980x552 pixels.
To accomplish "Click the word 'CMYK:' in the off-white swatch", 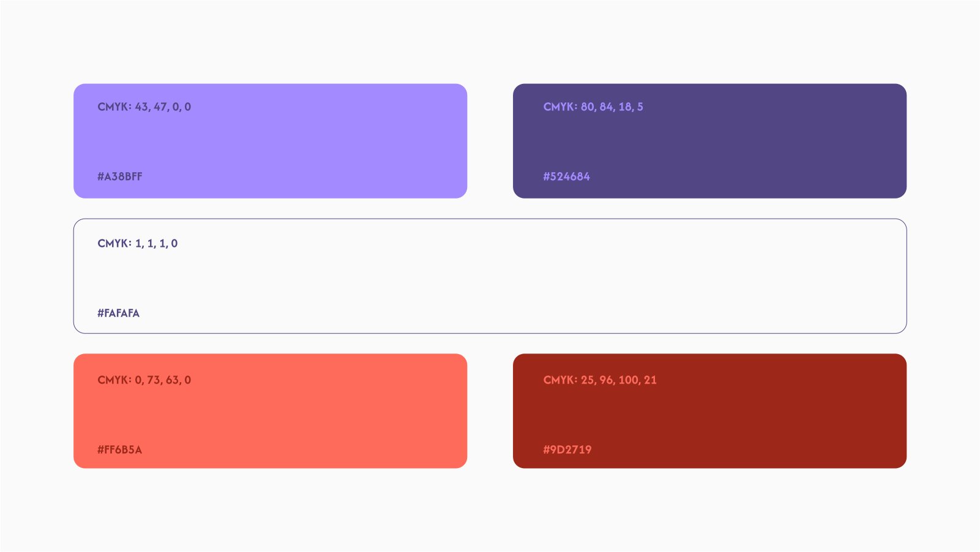I will pos(114,243).
